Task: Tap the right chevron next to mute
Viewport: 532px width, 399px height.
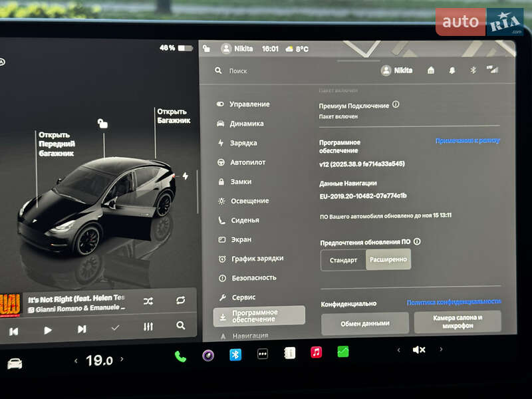Action: (x=442, y=349)
